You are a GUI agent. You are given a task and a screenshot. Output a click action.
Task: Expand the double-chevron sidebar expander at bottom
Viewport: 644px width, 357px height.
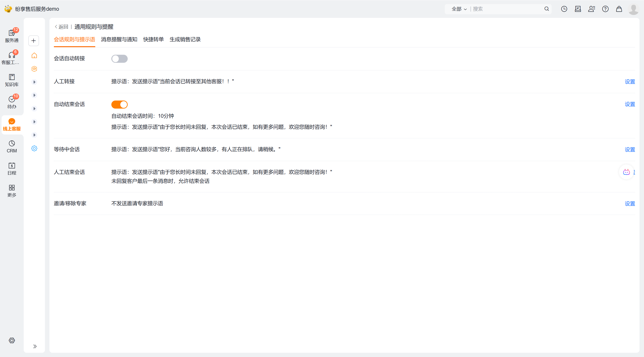pos(35,346)
